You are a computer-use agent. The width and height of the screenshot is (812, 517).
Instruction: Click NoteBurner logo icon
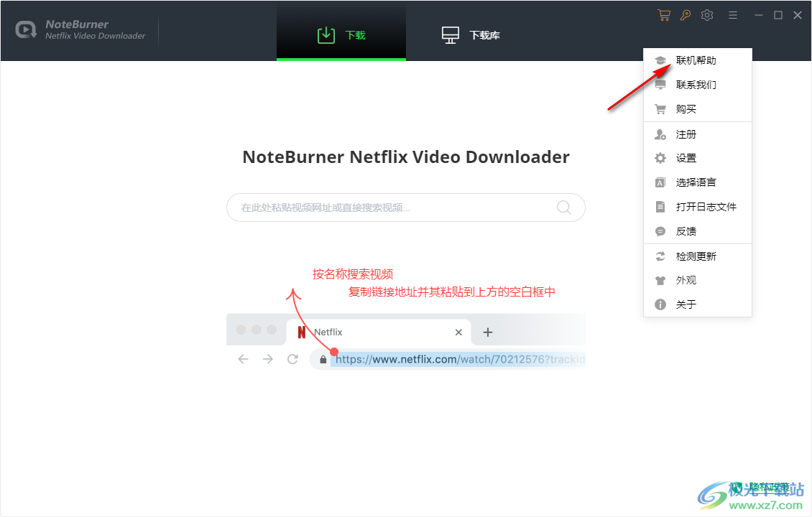(26, 30)
